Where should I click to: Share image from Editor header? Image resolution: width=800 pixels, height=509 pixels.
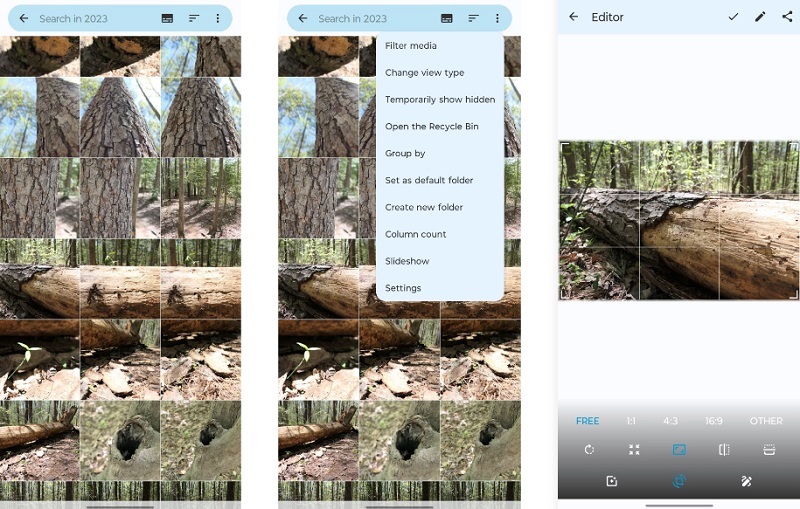pyautogui.click(x=787, y=17)
